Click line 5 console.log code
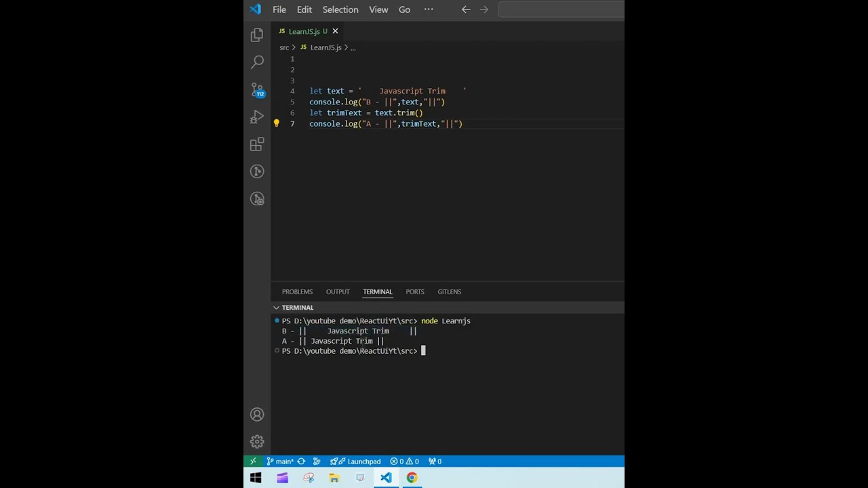Screen dimensions: 868x488 [377, 102]
